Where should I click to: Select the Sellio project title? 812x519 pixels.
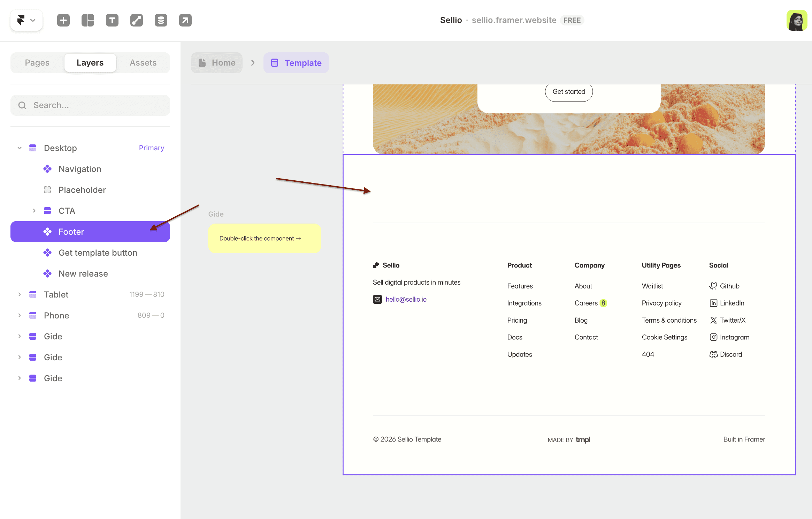click(x=451, y=20)
